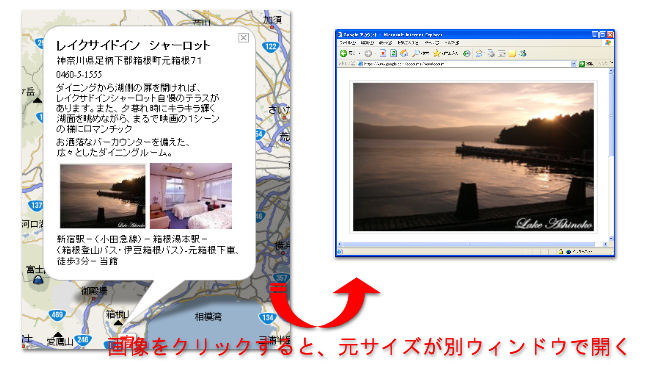Click the browser address URL field

(463, 64)
